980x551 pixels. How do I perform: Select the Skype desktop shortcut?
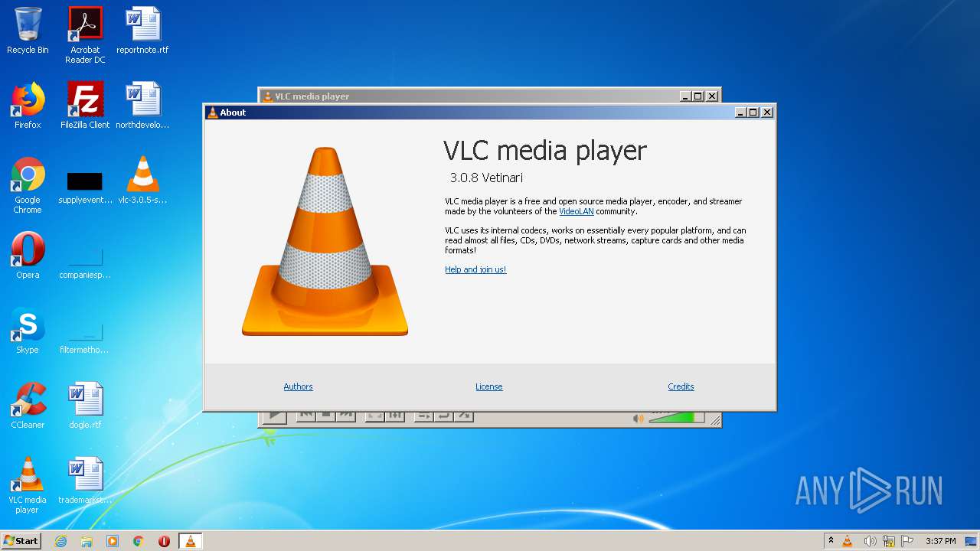[x=28, y=331]
